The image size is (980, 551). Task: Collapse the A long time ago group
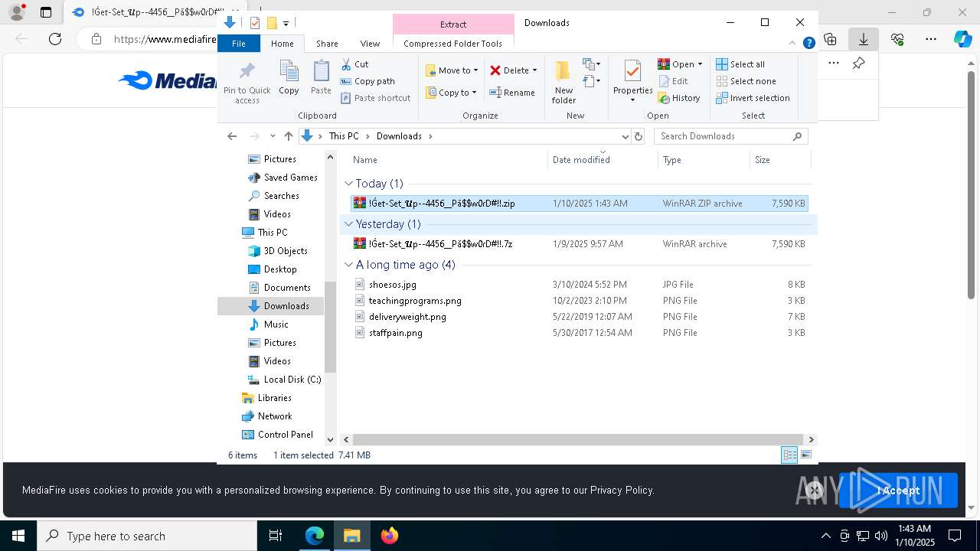point(348,265)
